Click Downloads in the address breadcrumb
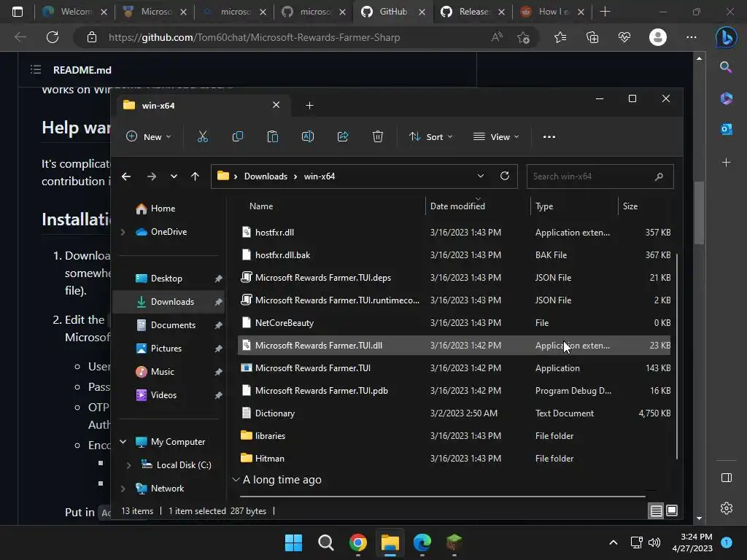The image size is (747, 560). click(x=266, y=176)
